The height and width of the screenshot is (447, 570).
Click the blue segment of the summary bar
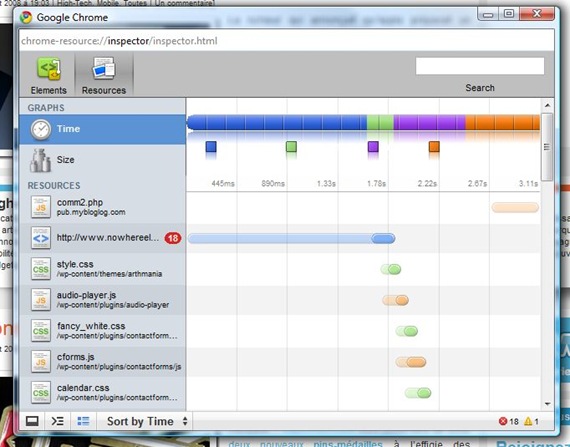[277, 122]
